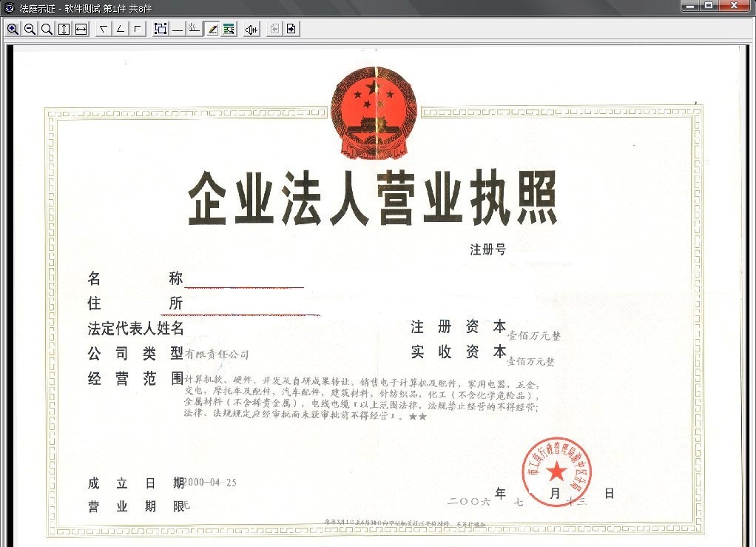Viewport: 756px width, 547px height.
Task: Fit document to window height
Action: pos(64,29)
